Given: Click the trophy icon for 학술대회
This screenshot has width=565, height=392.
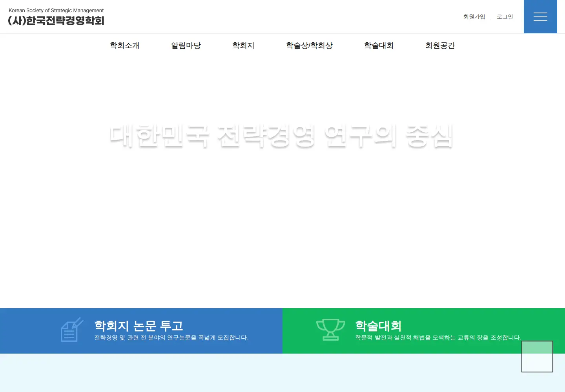Looking at the screenshot, I should (x=331, y=330).
